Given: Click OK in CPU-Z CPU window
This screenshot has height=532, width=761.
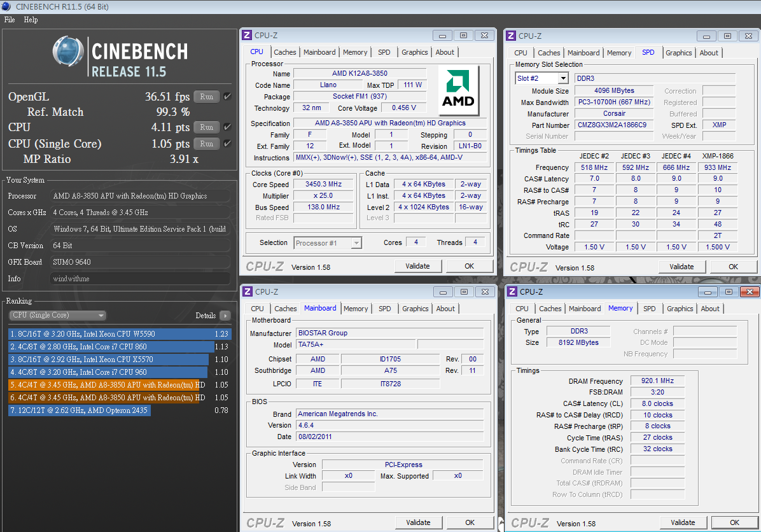Looking at the screenshot, I should point(470,266).
